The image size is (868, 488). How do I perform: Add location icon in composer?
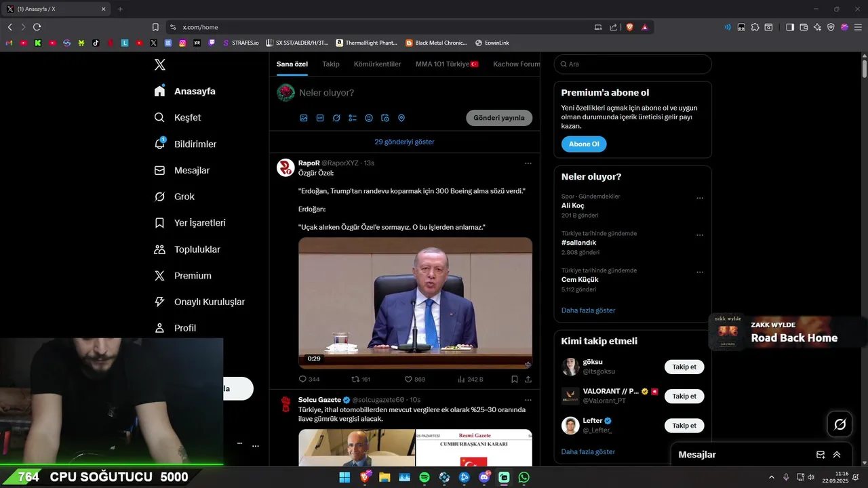(401, 118)
